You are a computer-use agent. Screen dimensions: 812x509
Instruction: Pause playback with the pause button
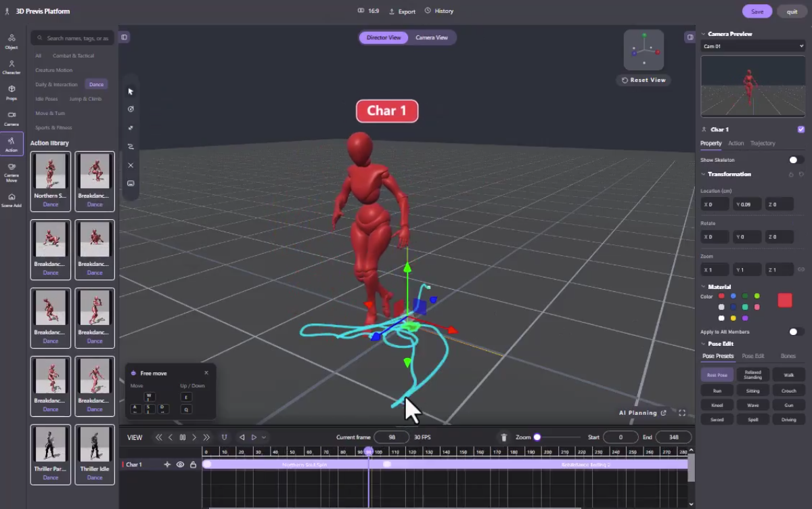coord(183,437)
